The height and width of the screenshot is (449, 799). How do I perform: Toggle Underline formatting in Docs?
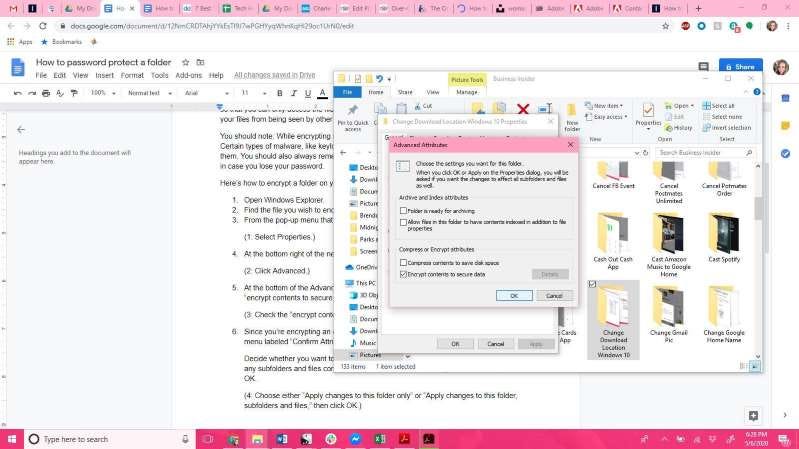308,93
